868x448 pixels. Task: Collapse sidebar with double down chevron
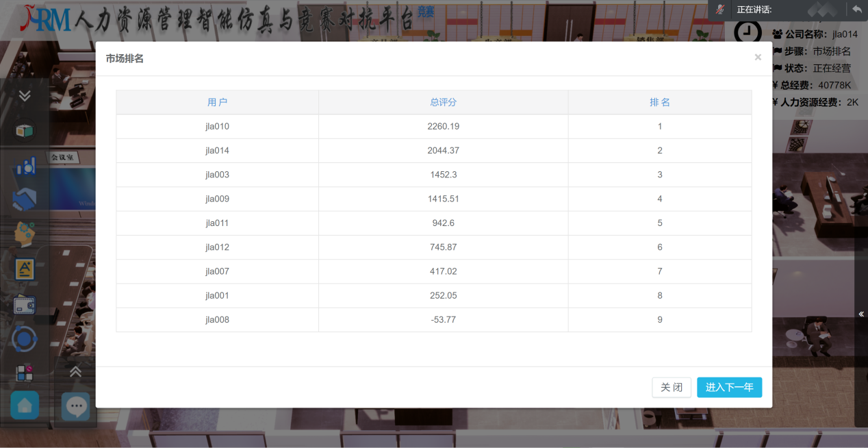pos(25,96)
